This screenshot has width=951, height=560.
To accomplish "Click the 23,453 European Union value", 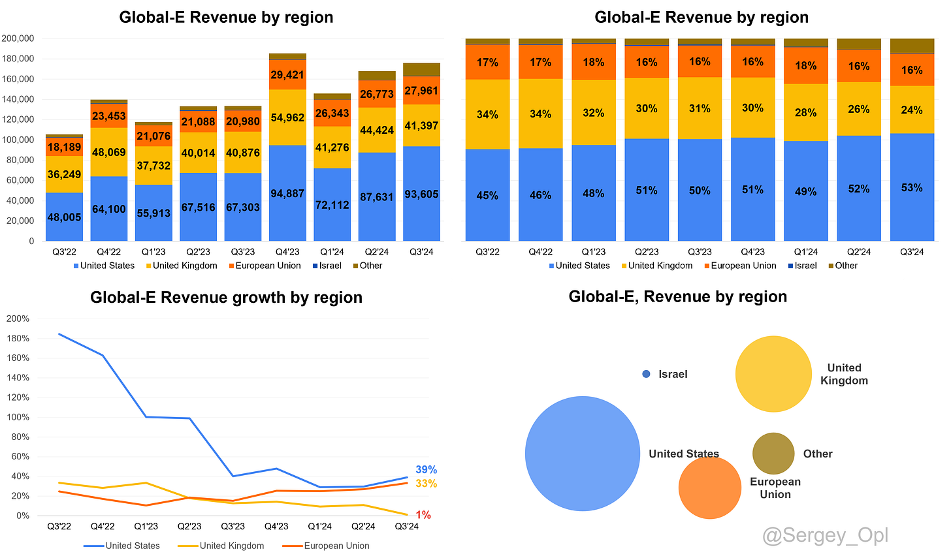I will 109,116.
